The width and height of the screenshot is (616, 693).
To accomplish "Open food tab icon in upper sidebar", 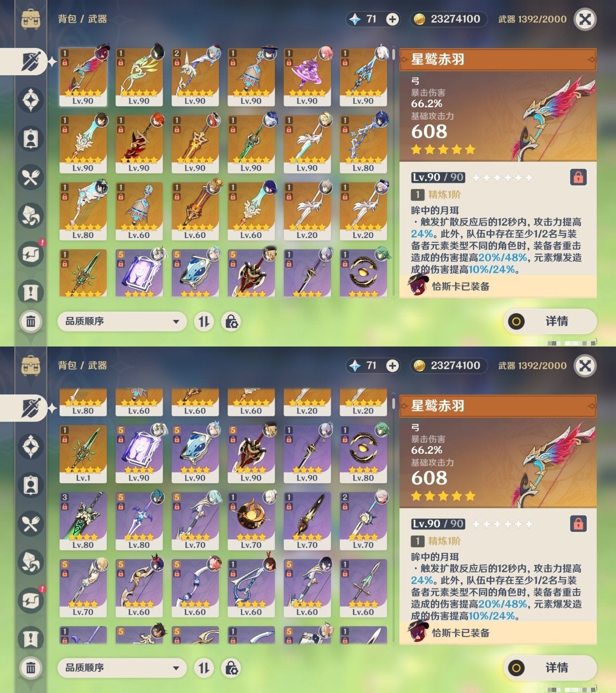I will click(x=31, y=177).
